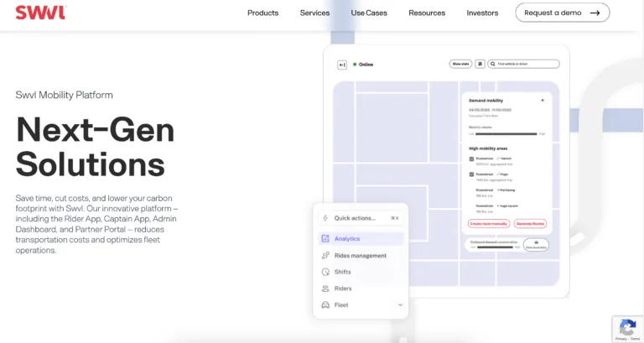Toggle the Hugo area checkbox
This screenshot has height=343, width=644.
point(471,174)
